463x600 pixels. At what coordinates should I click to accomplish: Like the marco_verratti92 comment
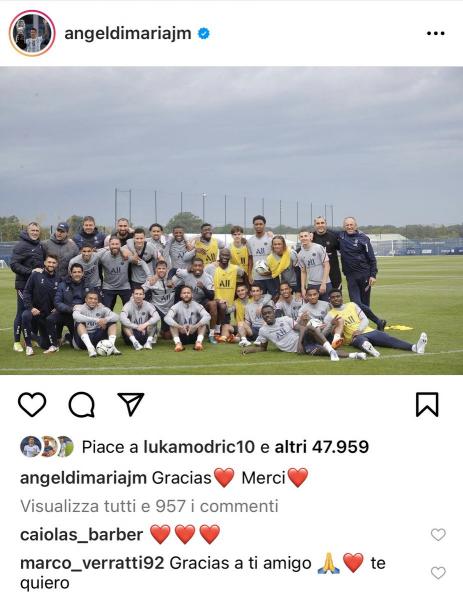point(438,573)
